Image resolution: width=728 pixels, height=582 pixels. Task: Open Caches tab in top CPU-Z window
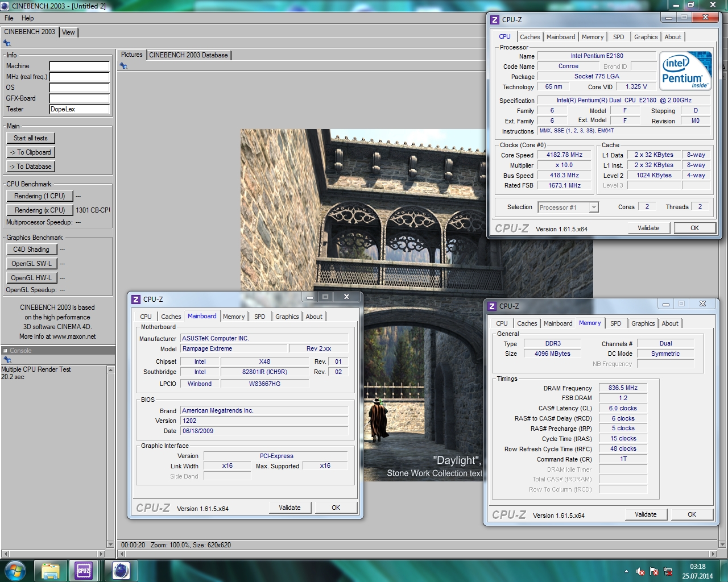pyautogui.click(x=530, y=37)
